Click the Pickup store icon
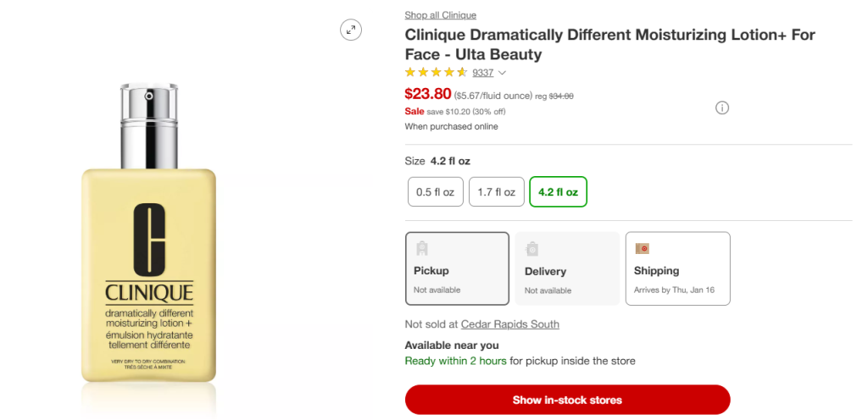The width and height of the screenshot is (868, 420). click(x=421, y=248)
